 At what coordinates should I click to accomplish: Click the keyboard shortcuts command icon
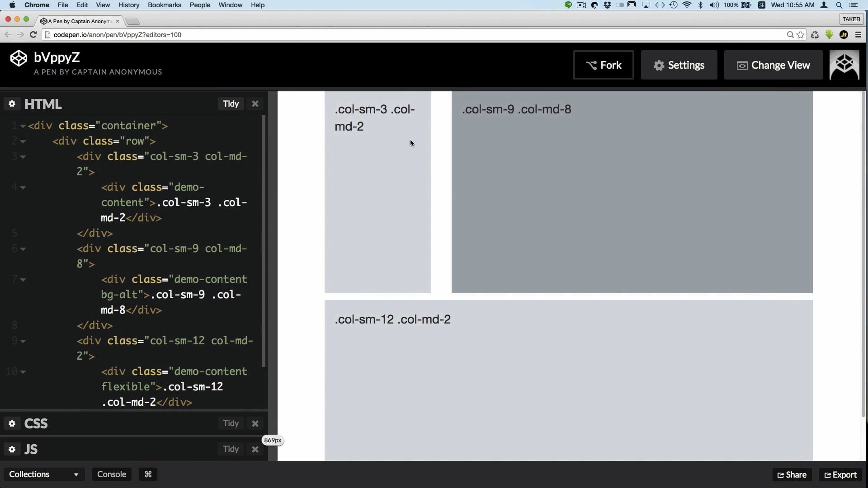coord(148,474)
